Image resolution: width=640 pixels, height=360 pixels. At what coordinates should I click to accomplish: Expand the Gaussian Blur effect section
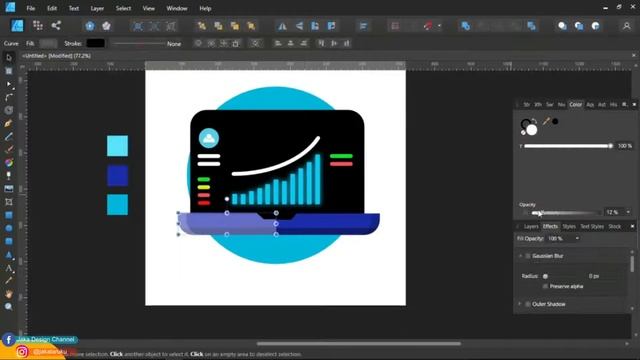(520, 256)
